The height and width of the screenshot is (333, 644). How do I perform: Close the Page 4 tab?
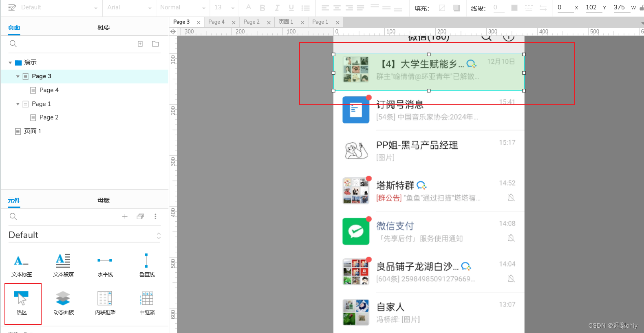tap(234, 22)
